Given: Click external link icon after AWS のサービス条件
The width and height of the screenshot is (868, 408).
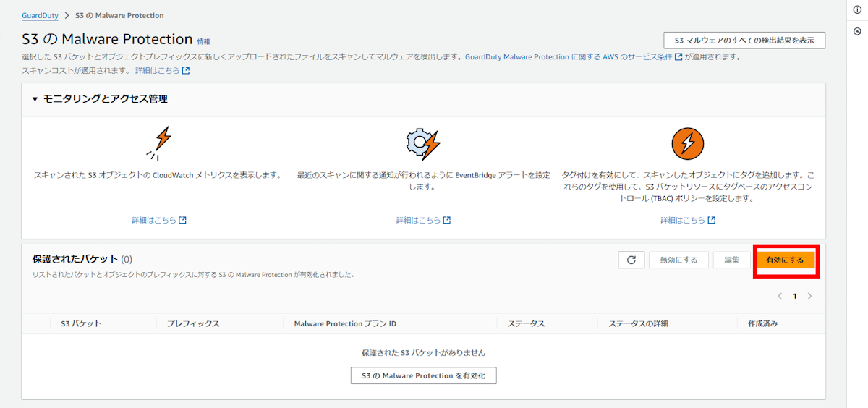Looking at the screenshot, I should (x=678, y=56).
